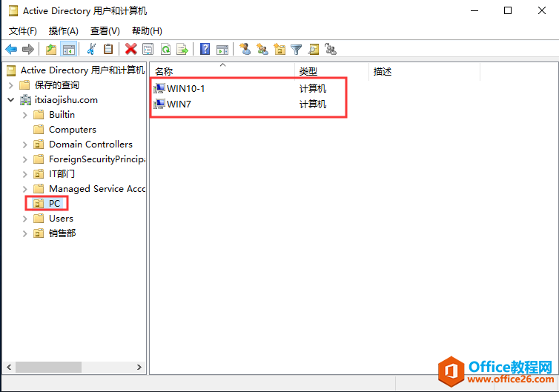Screen dimensions: 559x392
Task: Expand the IT部门 organizational unit
Action: (25, 174)
